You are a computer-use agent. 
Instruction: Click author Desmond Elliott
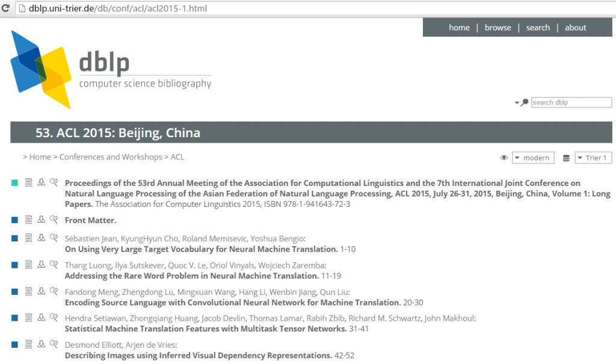[x=93, y=345]
